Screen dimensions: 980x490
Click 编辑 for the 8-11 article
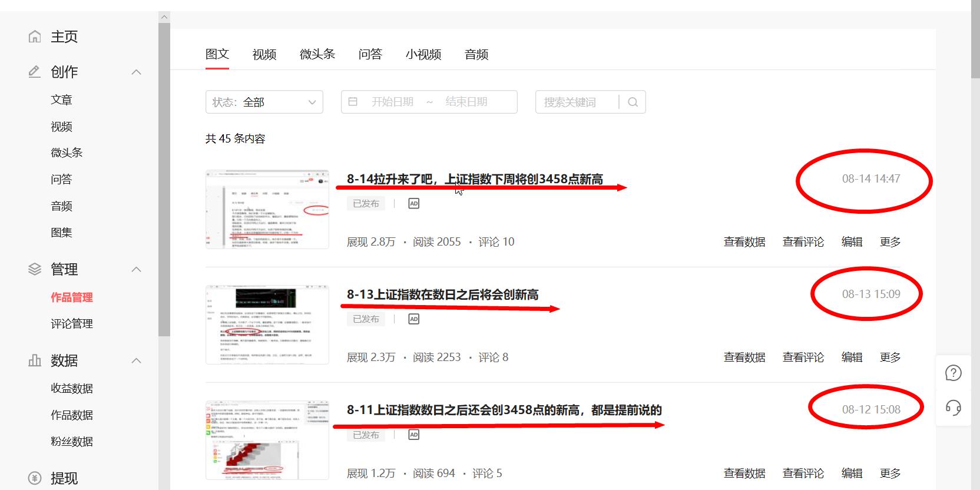pos(852,474)
